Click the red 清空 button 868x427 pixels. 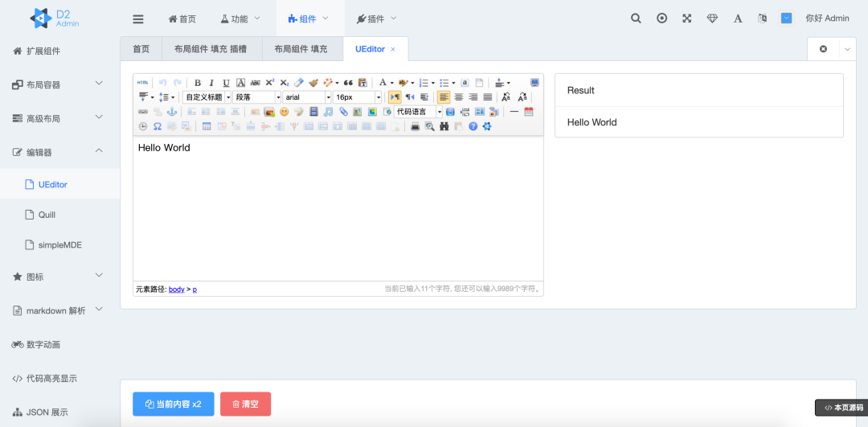click(x=245, y=404)
